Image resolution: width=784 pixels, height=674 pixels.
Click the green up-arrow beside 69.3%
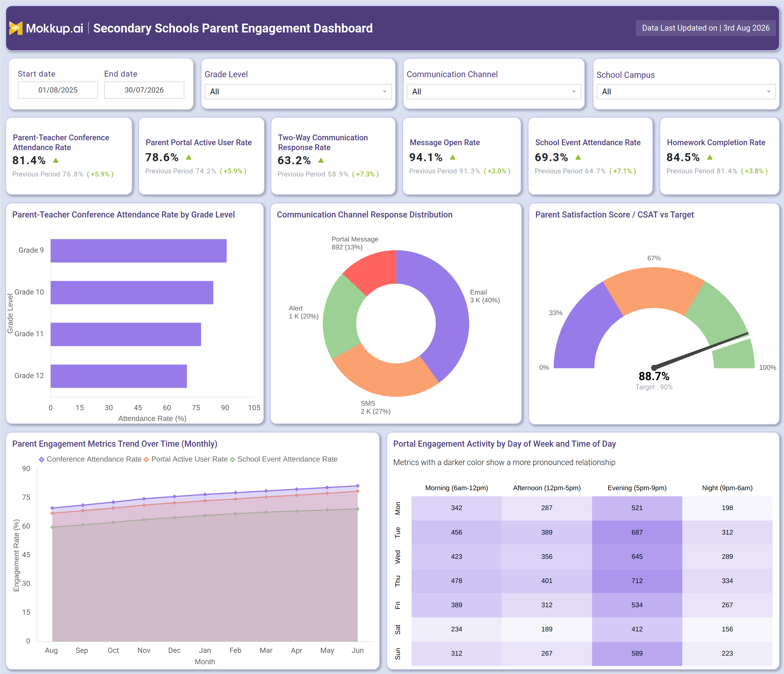click(x=578, y=157)
